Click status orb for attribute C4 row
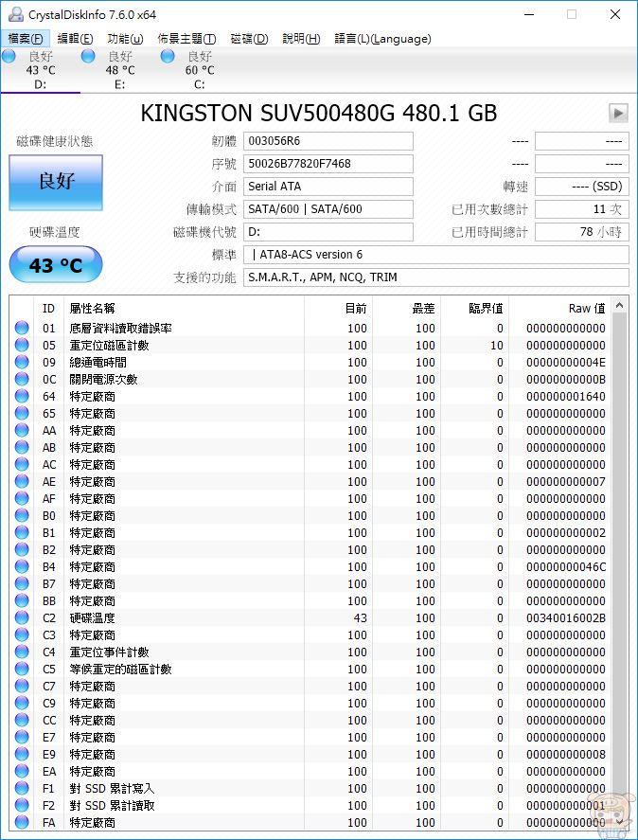Image resolution: width=638 pixels, height=840 pixels. [x=22, y=652]
